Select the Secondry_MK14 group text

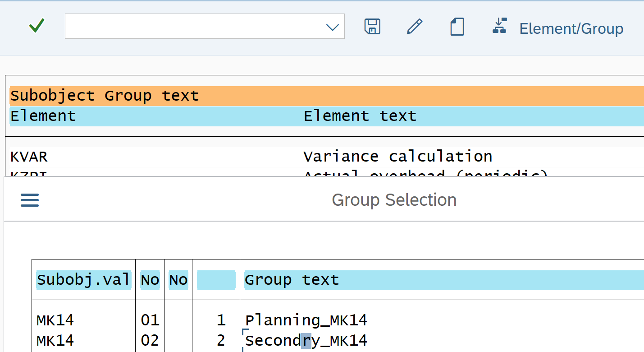coord(306,340)
